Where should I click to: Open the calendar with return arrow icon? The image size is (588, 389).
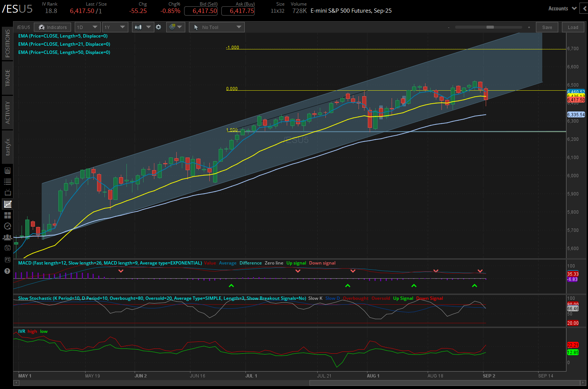point(7,248)
